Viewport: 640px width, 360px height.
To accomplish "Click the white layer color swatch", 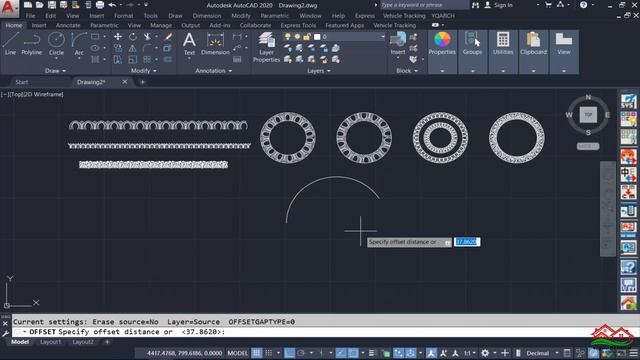I will (x=317, y=37).
